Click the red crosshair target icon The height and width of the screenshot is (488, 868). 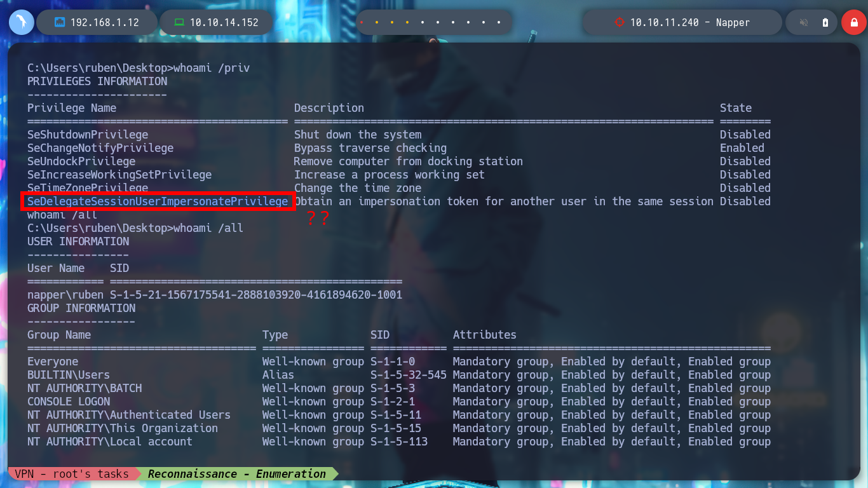[620, 22]
